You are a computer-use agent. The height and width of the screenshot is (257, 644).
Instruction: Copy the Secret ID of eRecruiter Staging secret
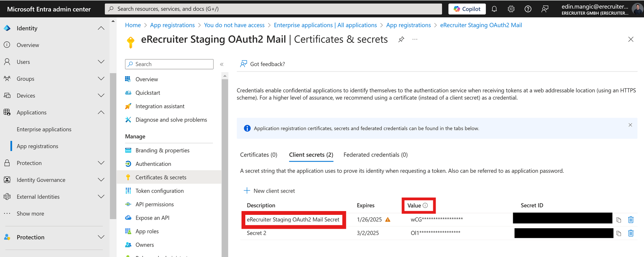click(x=619, y=220)
